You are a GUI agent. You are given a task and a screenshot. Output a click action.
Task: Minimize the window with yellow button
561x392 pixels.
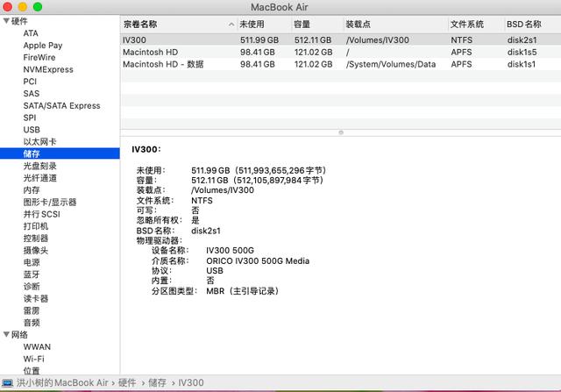[23, 7]
